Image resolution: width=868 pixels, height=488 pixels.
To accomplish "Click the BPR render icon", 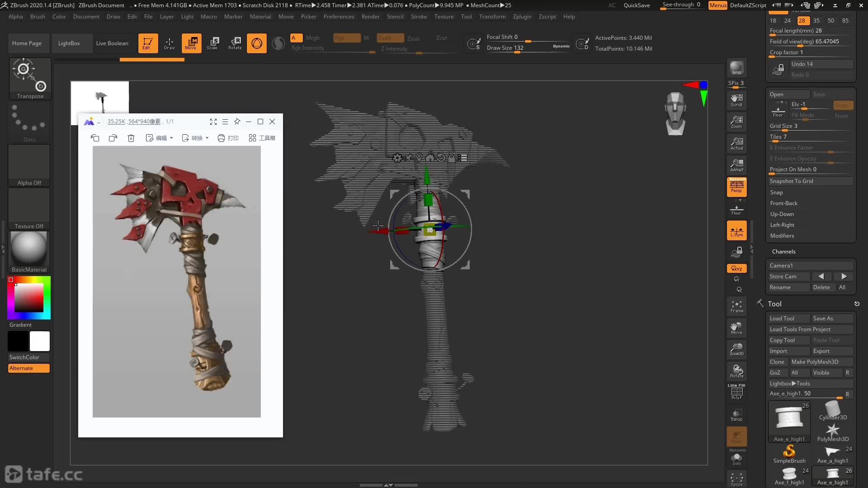I will coord(736,68).
